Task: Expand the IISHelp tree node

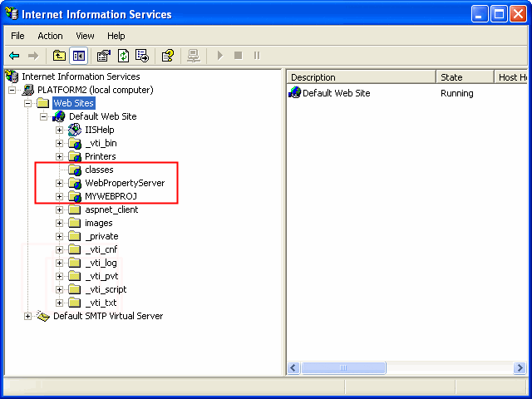Action: coord(59,130)
